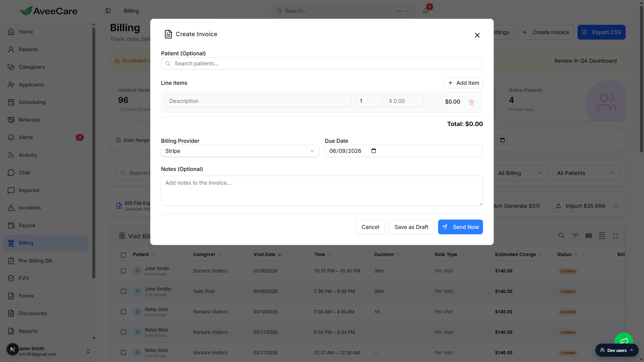Open Pre-Billing QA in sidebar
Screen dimensions: 644x362
[x=46, y=261]
